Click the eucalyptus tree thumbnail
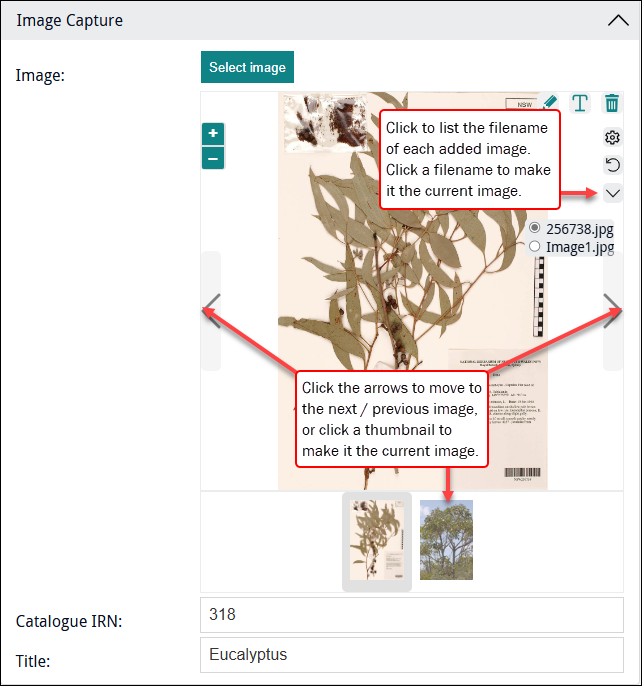Screen dimensions: 642x686 point(446,540)
